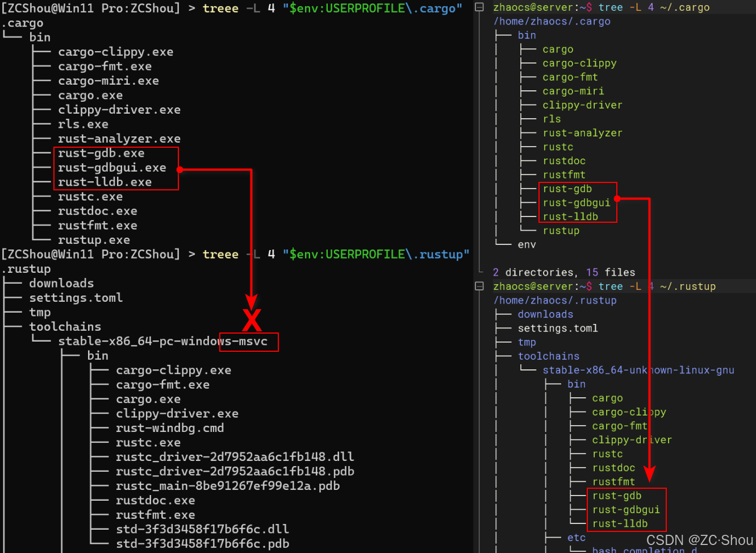
Task: Select rust-analyzer.exe in the Windows bin list
Action: click(x=118, y=138)
